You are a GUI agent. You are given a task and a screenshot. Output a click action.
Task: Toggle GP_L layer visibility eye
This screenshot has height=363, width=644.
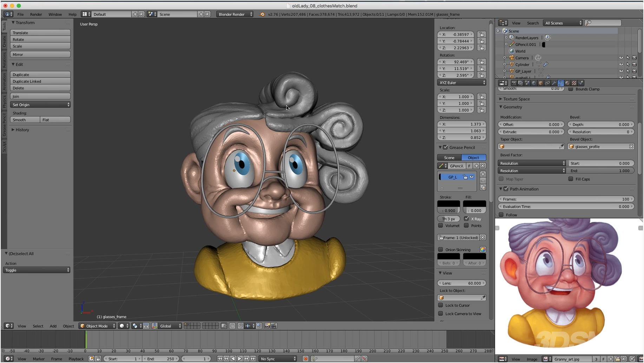coord(472,177)
